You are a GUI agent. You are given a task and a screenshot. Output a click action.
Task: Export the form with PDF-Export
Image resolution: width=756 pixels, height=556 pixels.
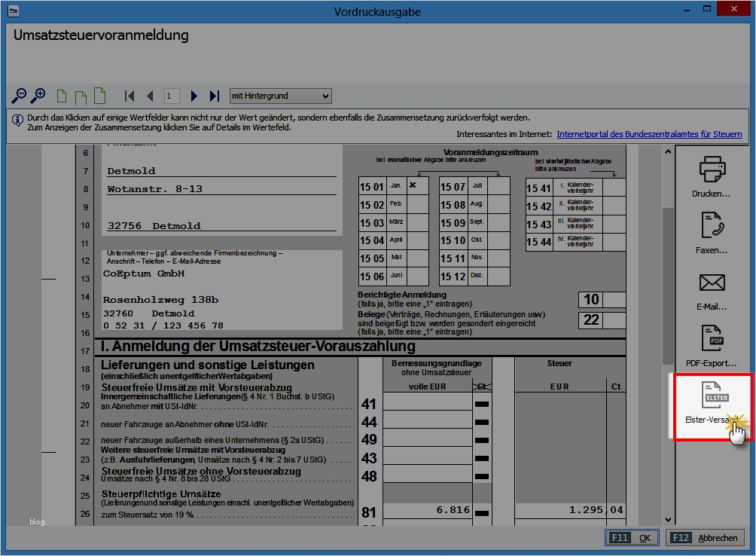711,347
